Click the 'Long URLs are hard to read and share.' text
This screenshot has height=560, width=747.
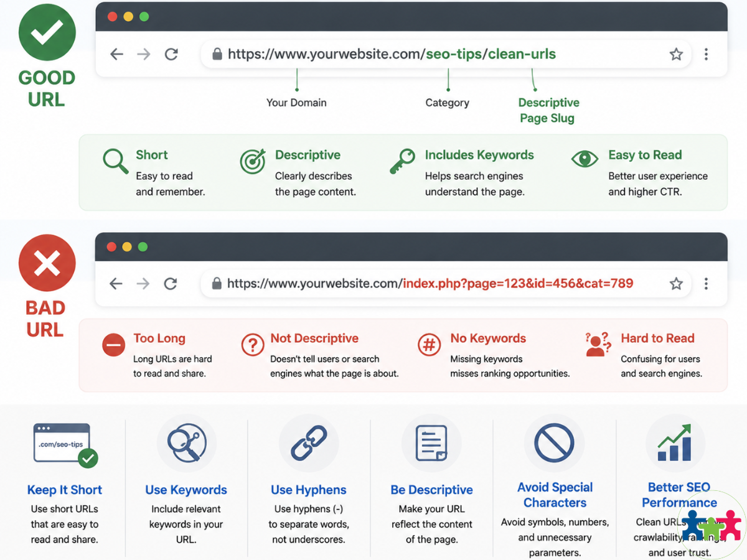[x=172, y=366]
